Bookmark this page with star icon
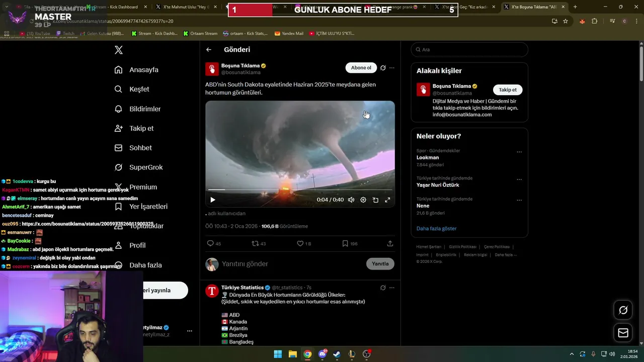The image size is (644, 362). (566, 21)
